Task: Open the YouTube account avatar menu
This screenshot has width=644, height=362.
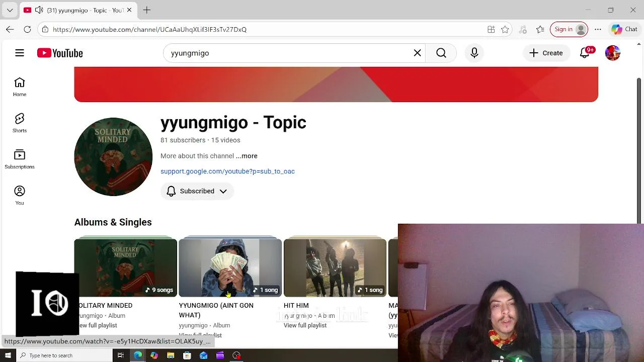Action: (613, 53)
